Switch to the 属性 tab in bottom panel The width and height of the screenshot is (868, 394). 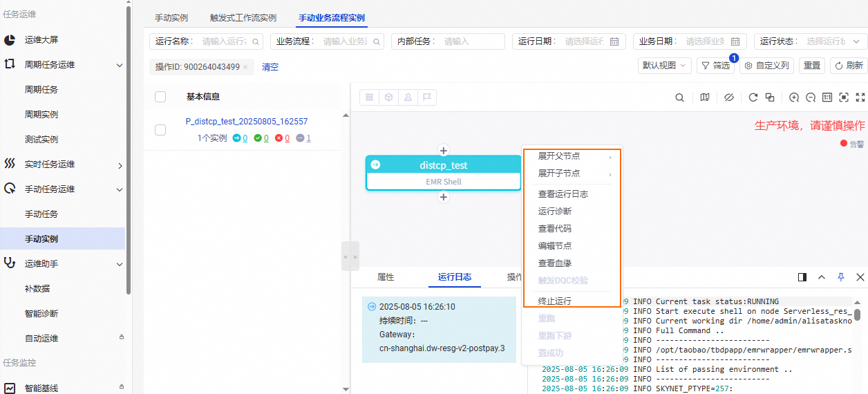pyautogui.click(x=386, y=277)
